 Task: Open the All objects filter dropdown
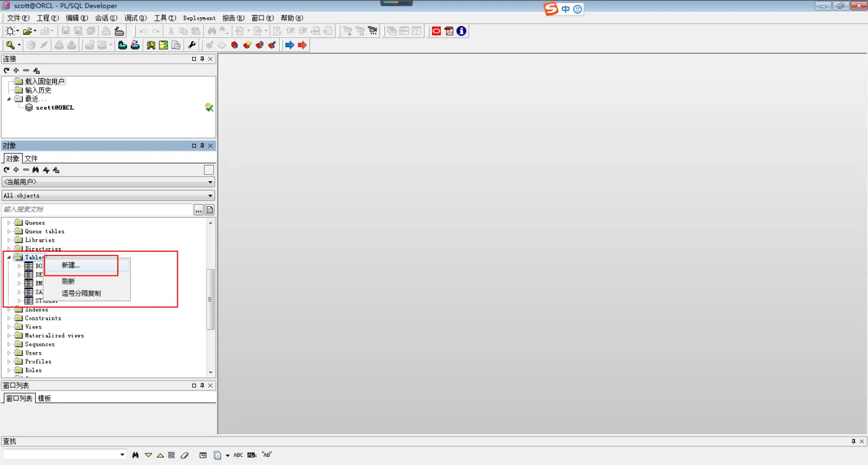(x=108, y=195)
